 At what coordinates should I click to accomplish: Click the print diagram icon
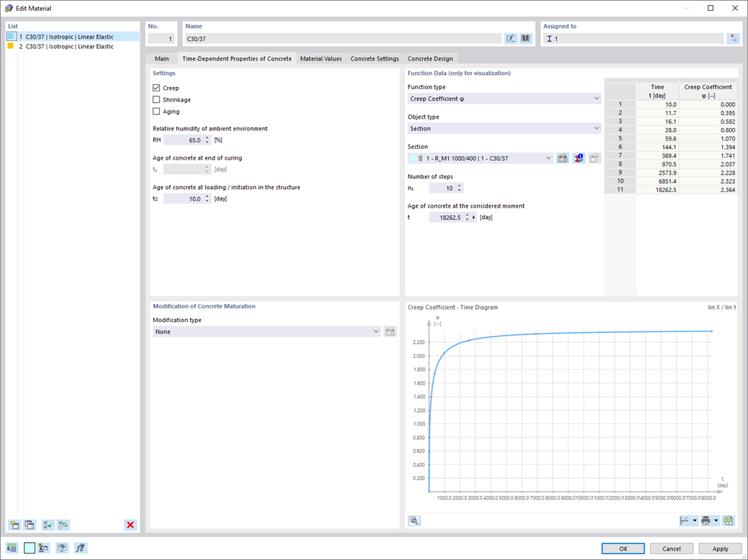click(x=706, y=520)
